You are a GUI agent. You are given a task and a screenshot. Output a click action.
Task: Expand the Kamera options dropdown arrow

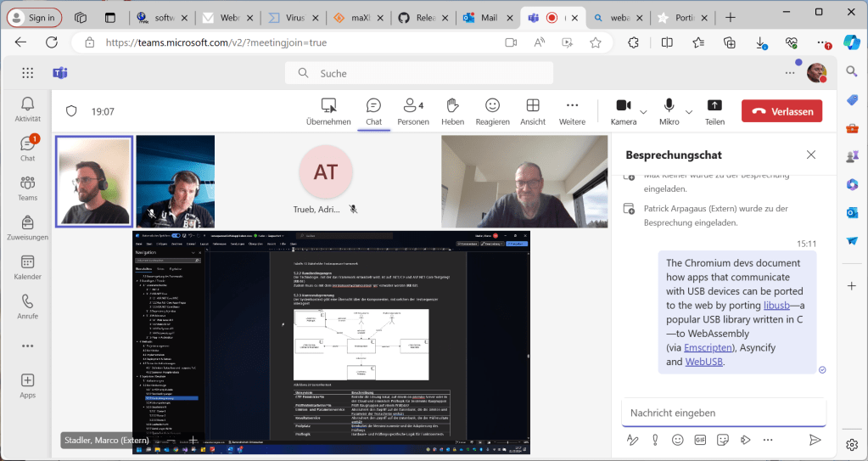click(x=643, y=111)
